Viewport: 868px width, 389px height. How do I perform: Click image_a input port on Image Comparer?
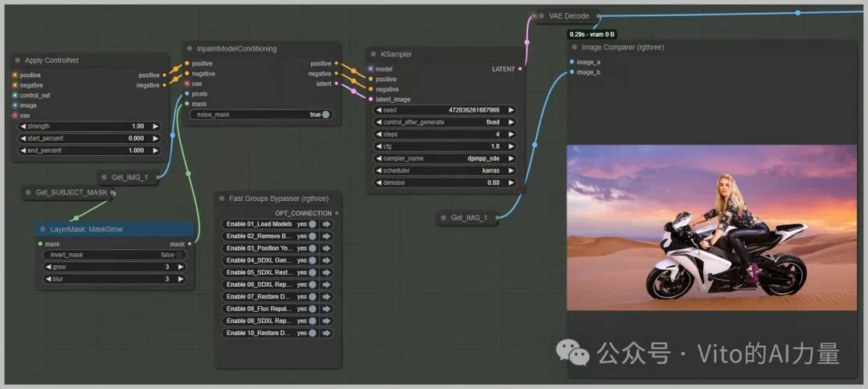point(571,62)
